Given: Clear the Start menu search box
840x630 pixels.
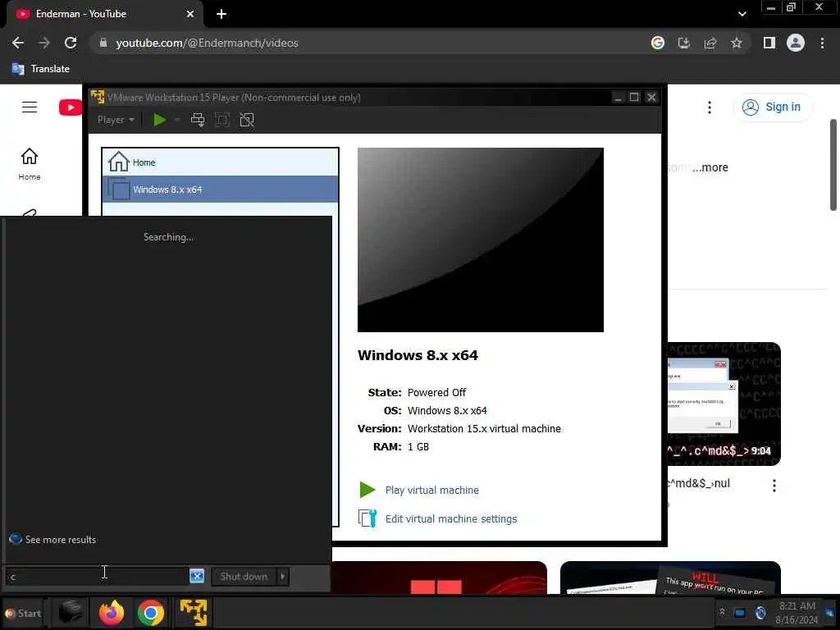Looking at the screenshot, I should 197,577.
